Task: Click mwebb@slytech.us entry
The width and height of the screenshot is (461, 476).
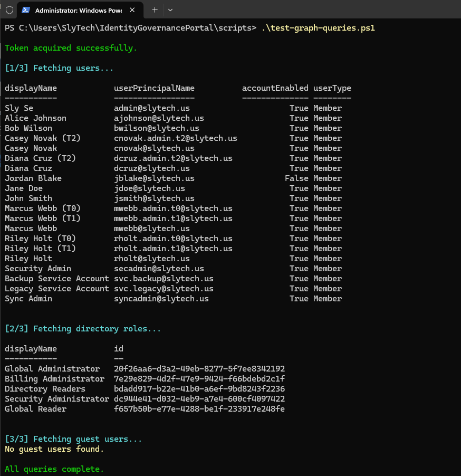Action: 152,229
